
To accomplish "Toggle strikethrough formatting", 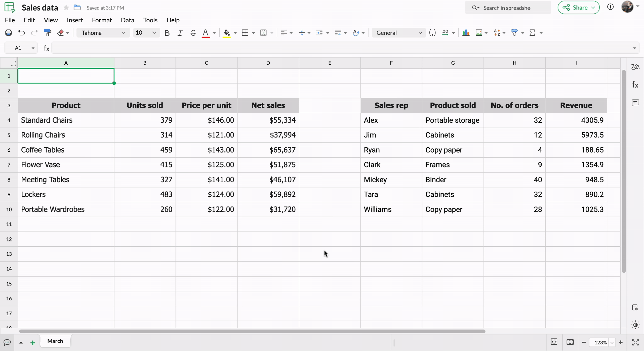I will [x=193, y=33].
